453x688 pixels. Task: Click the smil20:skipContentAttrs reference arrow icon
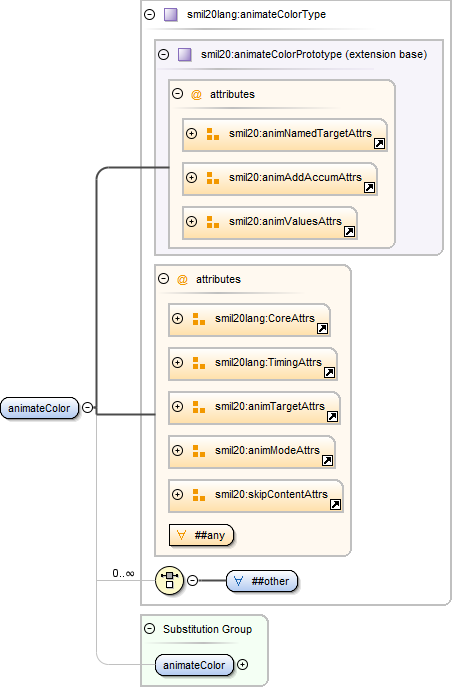(335, 505)
